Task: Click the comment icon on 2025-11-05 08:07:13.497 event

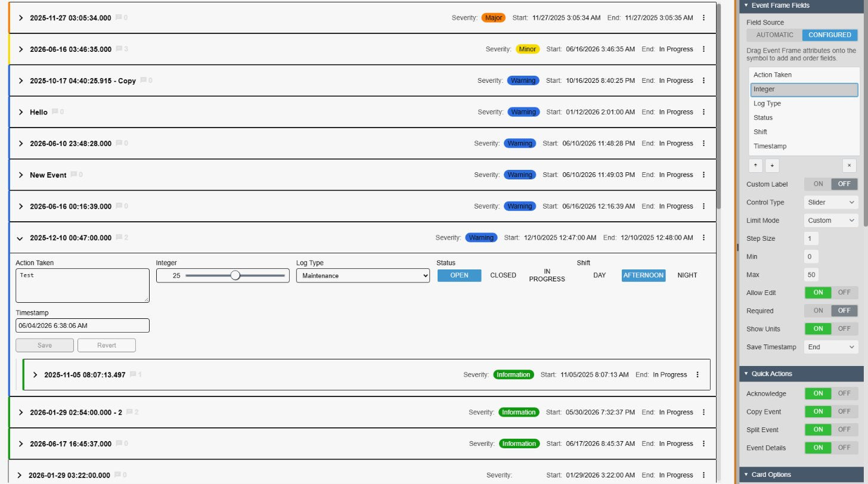Action: 133,374
